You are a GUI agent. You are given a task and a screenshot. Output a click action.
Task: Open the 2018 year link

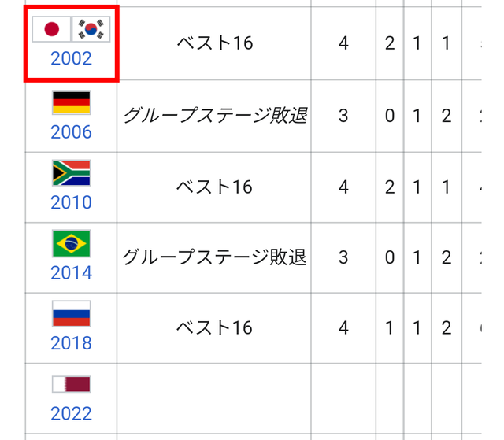pos(72,343)
